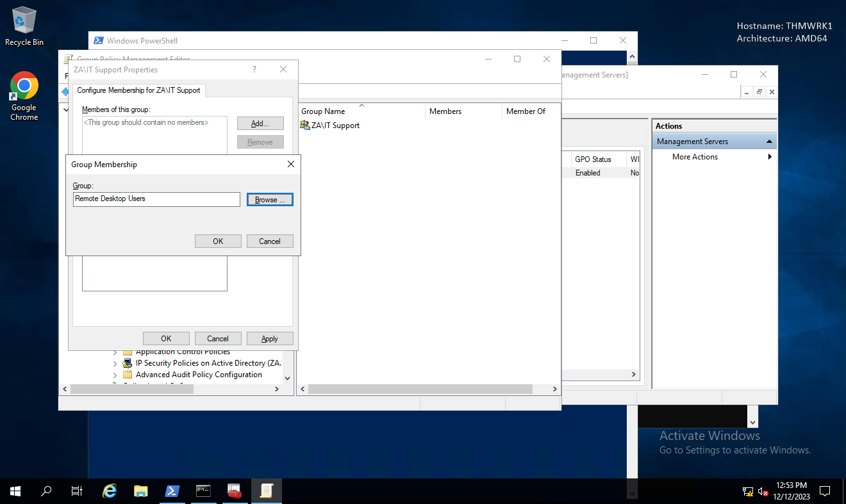Open Task View from the taskbar

coord(77,491)
